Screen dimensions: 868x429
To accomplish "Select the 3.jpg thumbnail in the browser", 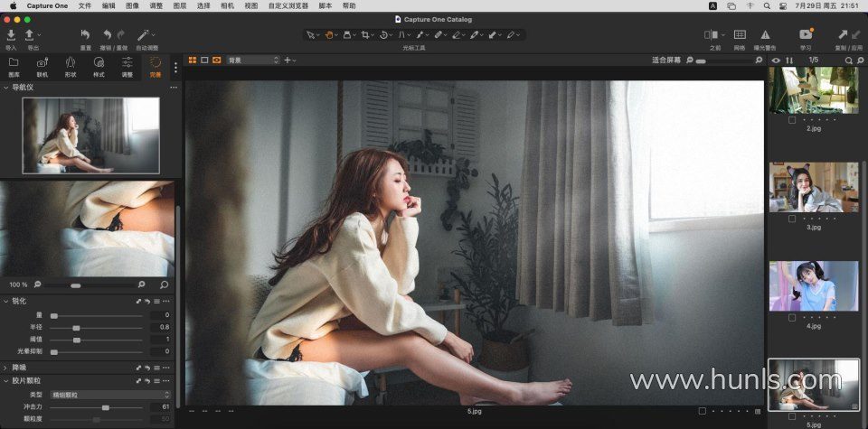I will 813,188.
